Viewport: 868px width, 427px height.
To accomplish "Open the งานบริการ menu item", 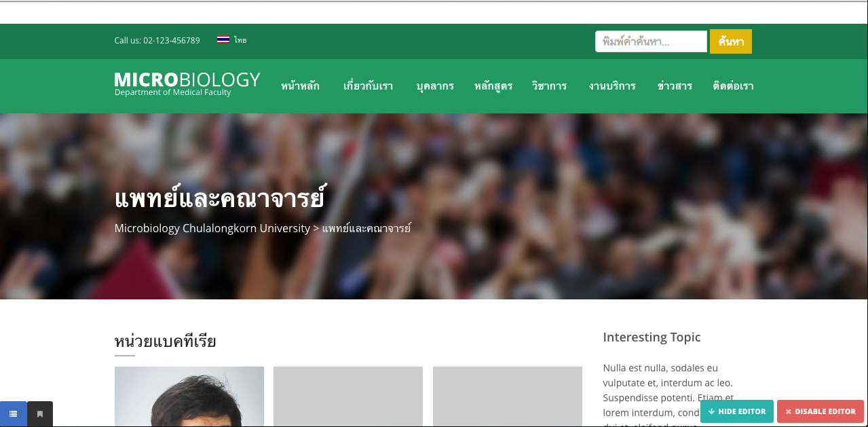I will [612, 86].
